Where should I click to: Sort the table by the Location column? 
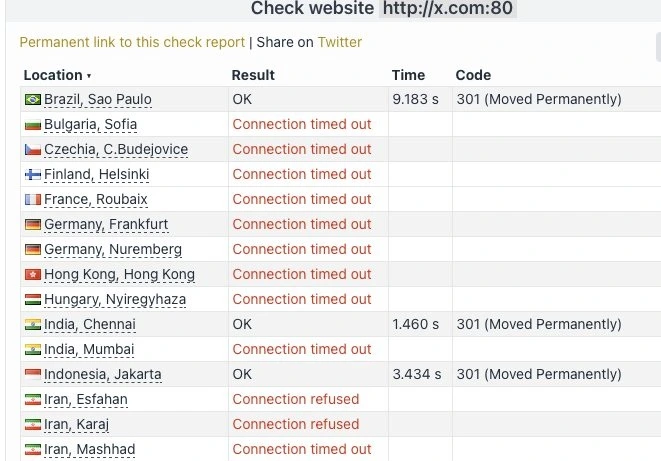pos(56,75)
